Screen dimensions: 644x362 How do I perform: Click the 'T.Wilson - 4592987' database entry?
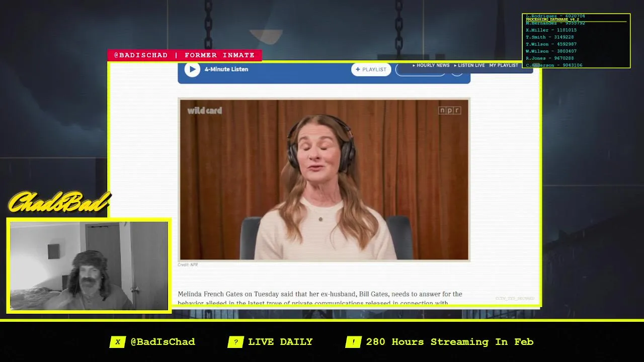click(x=551, y=44)
